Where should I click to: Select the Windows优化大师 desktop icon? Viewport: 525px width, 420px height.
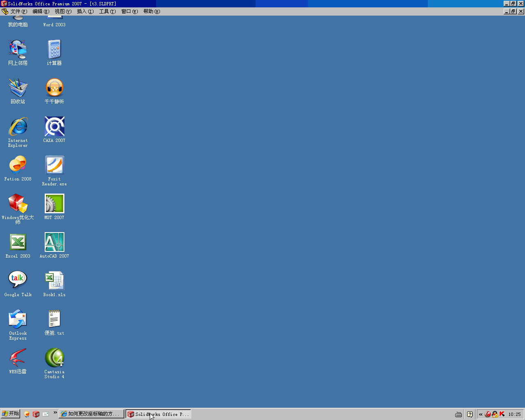pos(18,209)
